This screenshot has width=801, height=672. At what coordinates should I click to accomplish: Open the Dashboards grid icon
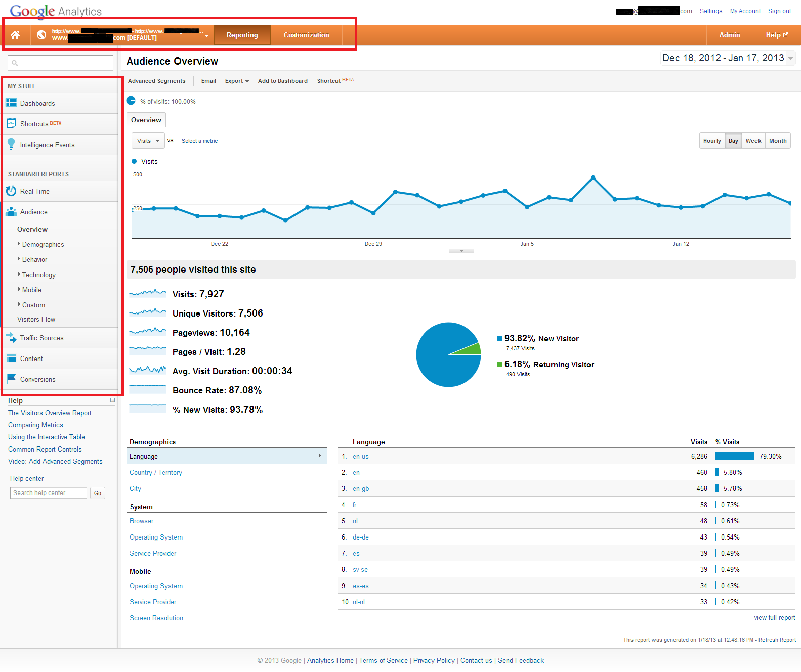(11, 103)
